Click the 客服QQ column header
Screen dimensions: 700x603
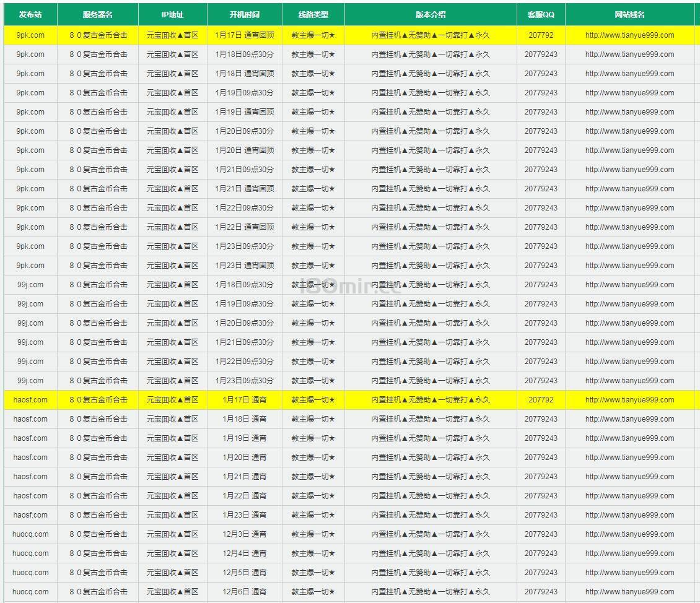tap(541, 15)
